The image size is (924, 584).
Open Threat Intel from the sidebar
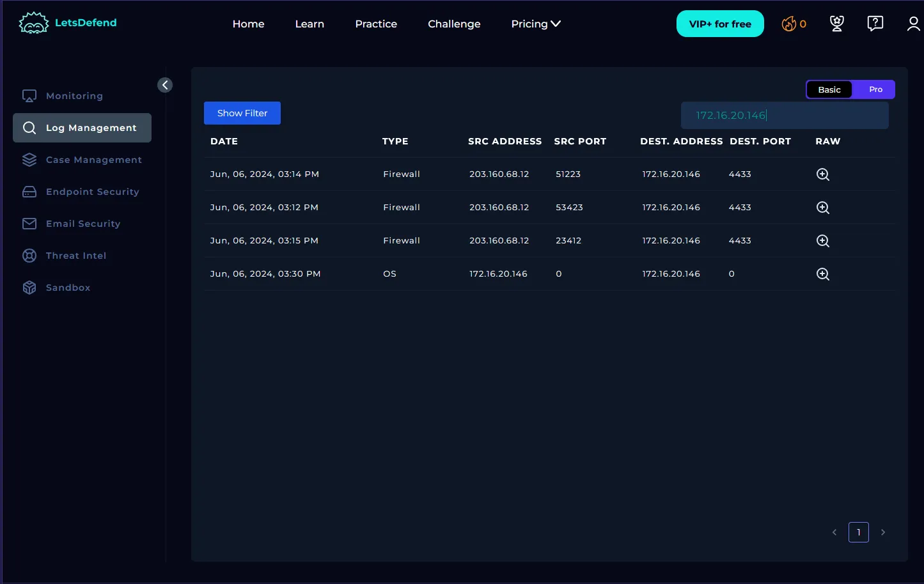pos(75,256)
